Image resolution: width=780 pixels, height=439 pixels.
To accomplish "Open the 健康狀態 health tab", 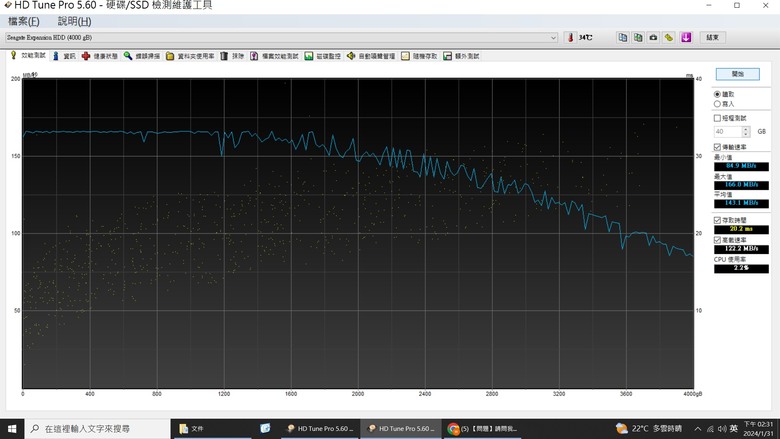I will pos(100,56).
